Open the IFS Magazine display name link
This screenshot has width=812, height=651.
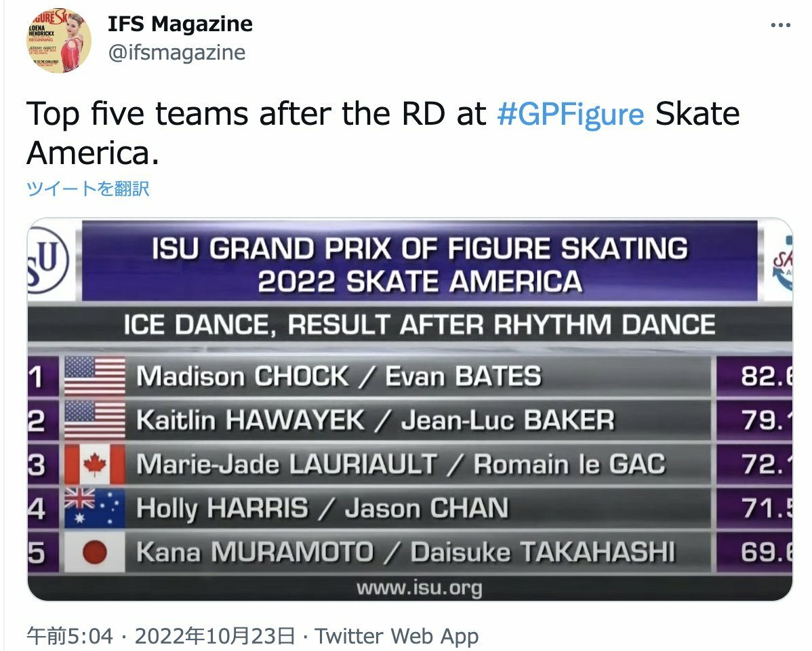pos(180,24)
